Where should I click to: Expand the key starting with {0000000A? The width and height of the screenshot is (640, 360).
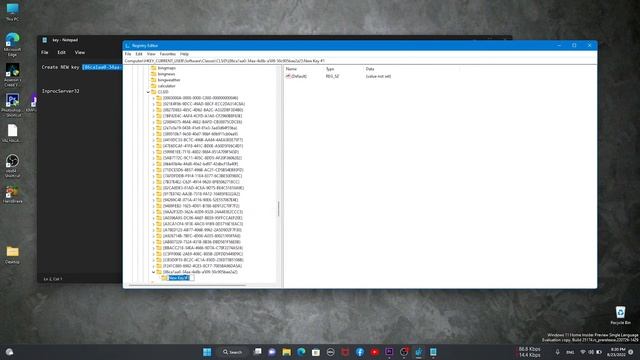tap(153, 98)
